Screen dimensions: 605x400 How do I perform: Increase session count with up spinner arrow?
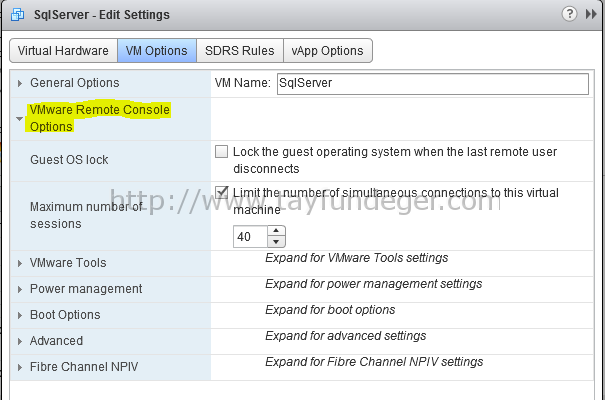pos(276,231)
